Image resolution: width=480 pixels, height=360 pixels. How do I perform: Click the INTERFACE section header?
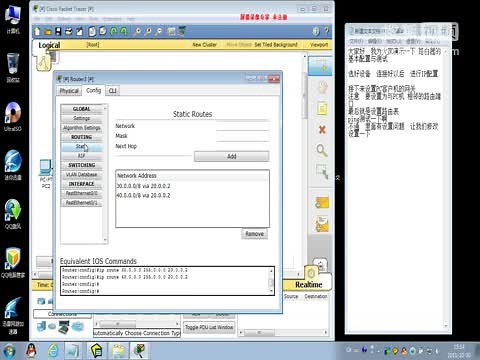(x=82, y=184)
